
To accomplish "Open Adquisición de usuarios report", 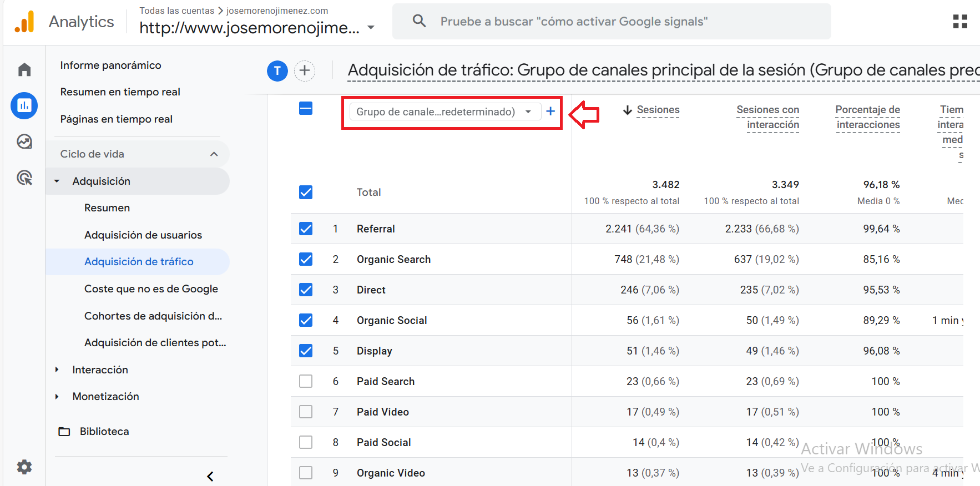I will click(143, 235).
